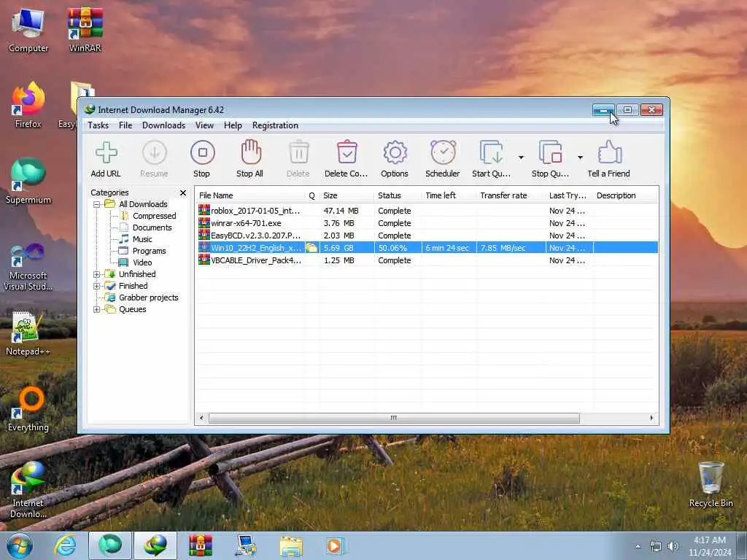Screen dimensions: 747x560
Task: Show hidden tray icons arrow
Action: point(638,546)
